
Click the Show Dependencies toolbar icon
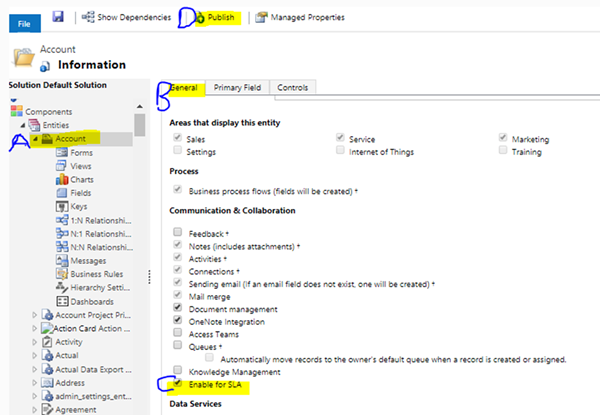point(90,17)
